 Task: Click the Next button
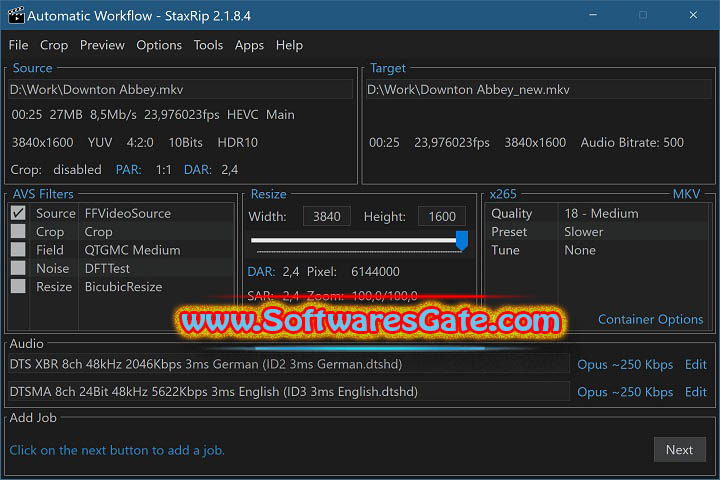679,450
